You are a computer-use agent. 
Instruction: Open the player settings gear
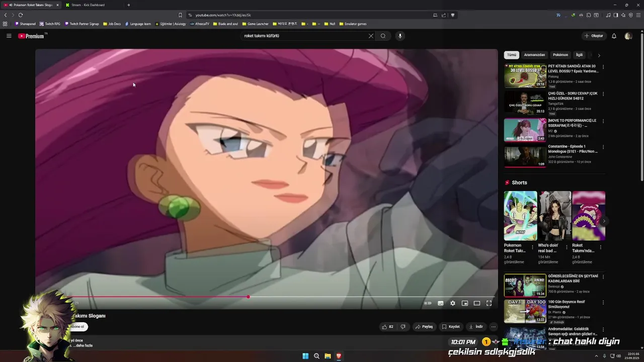click(453, 303)
